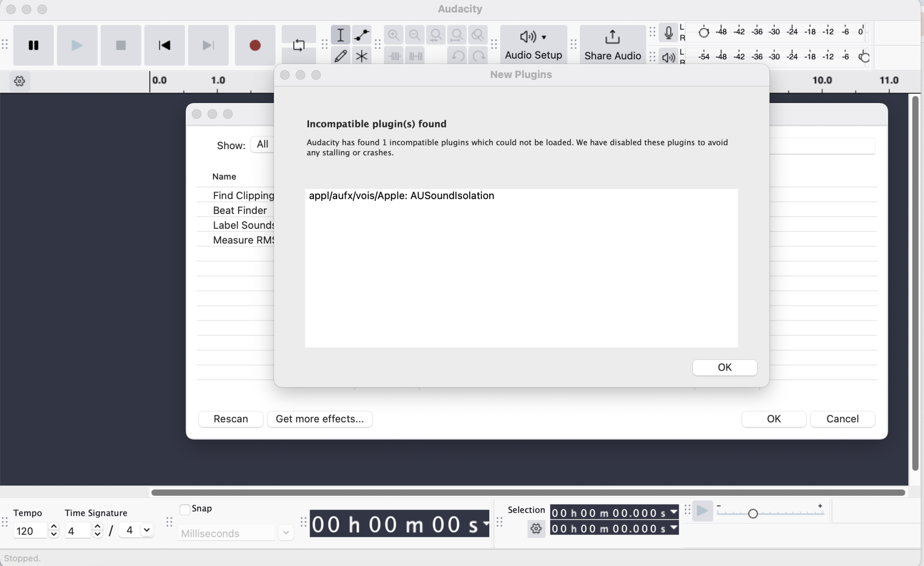
Task: Adjust the playback speed slider
Action: coord(753,513)
